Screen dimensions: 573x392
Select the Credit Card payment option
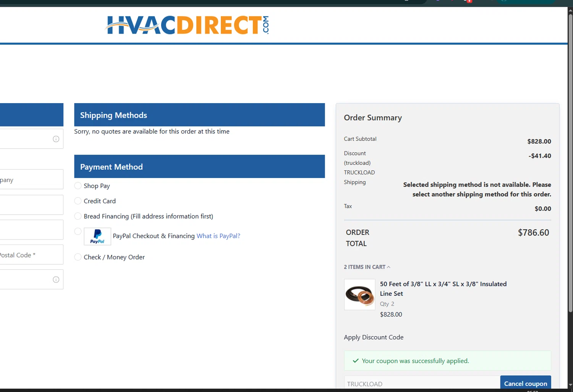click(78, 201)
